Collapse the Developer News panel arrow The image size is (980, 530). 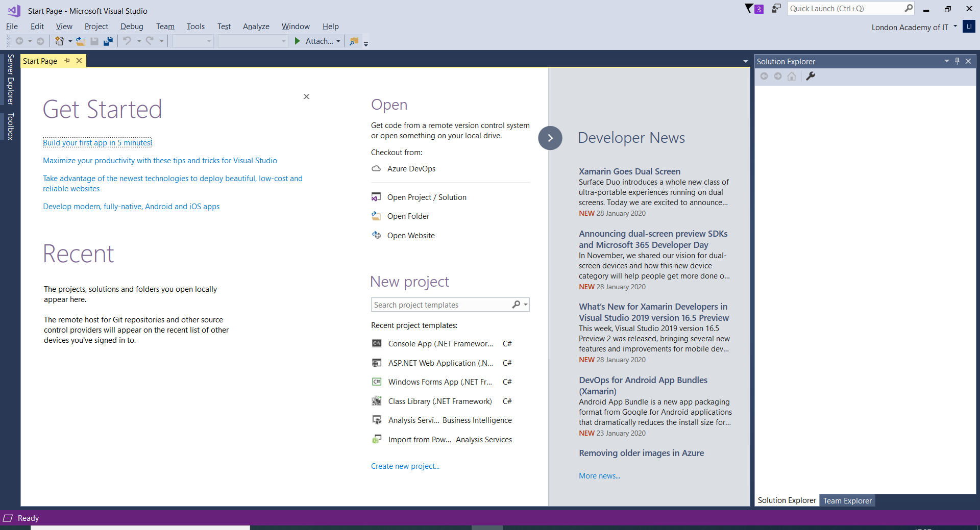[x=550, y=138]
